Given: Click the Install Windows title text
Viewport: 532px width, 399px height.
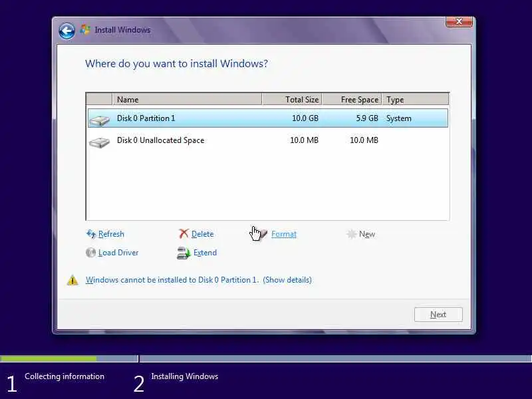Looking at the screenshot, I should pyautogui.click(x=122, y=30).
